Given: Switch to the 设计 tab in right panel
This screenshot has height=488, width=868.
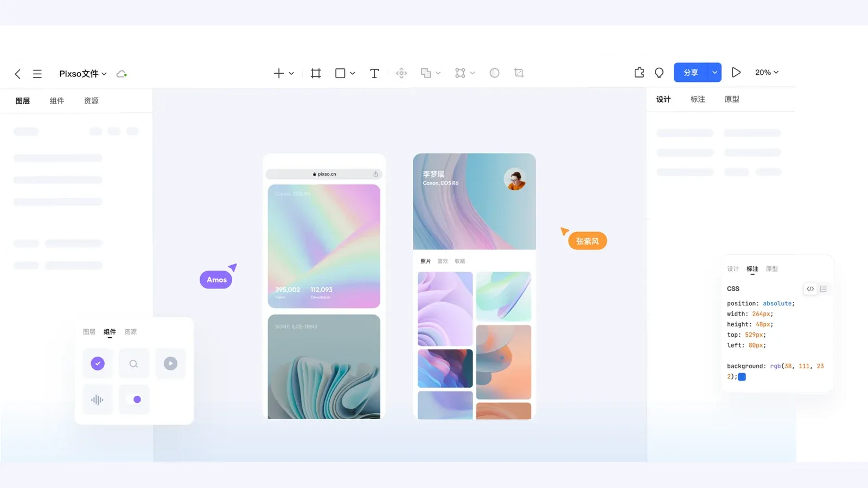Looking at the screenshot, I should [663, 99].
